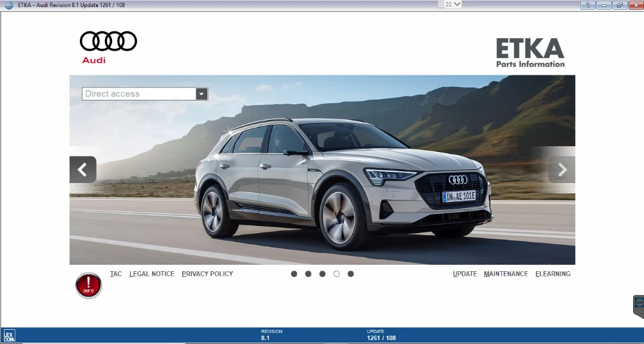Expand the chevron in title bar toolbar
This screenshot has width=644, height=344.
coord(457,4)
